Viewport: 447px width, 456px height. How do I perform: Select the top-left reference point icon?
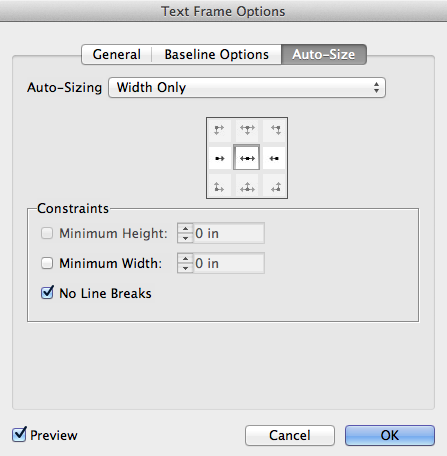219,129
